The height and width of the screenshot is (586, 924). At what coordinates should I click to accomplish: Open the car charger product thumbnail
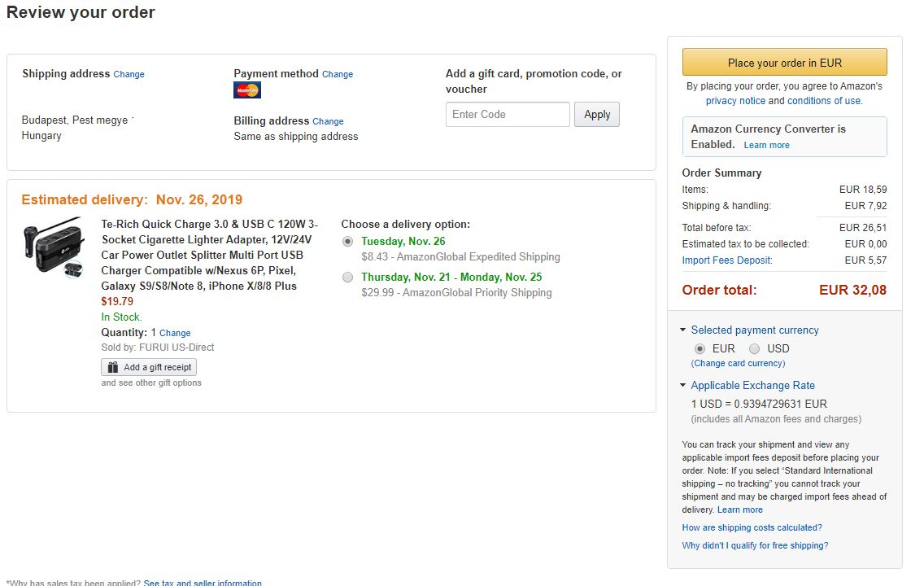[x=53, y=249]
